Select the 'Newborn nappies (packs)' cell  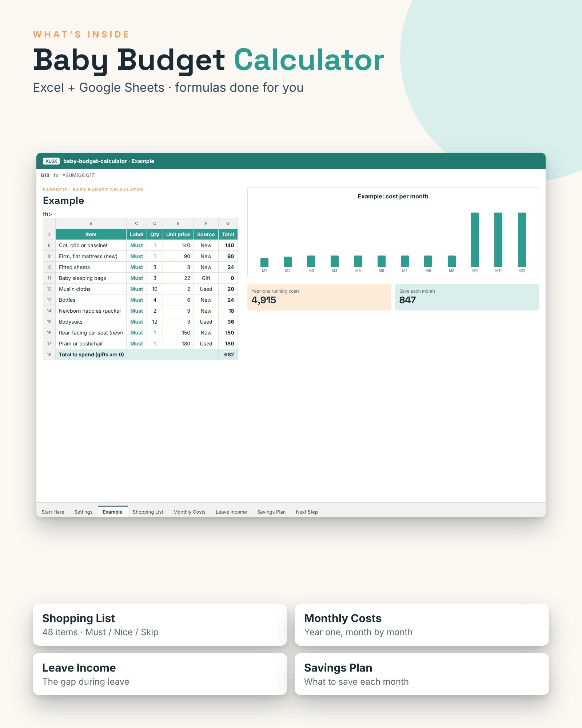(x=91, y=311)
